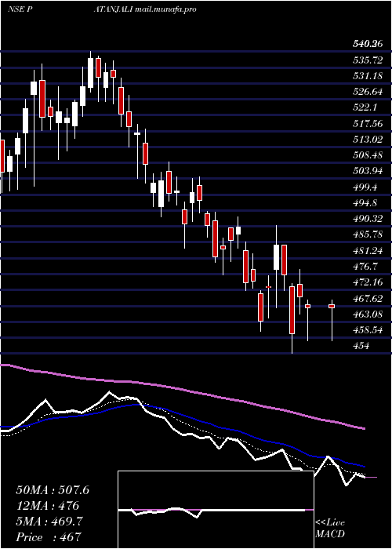Click the 503.94 price axis label
The image size is (392, 549).
(368, 171)
